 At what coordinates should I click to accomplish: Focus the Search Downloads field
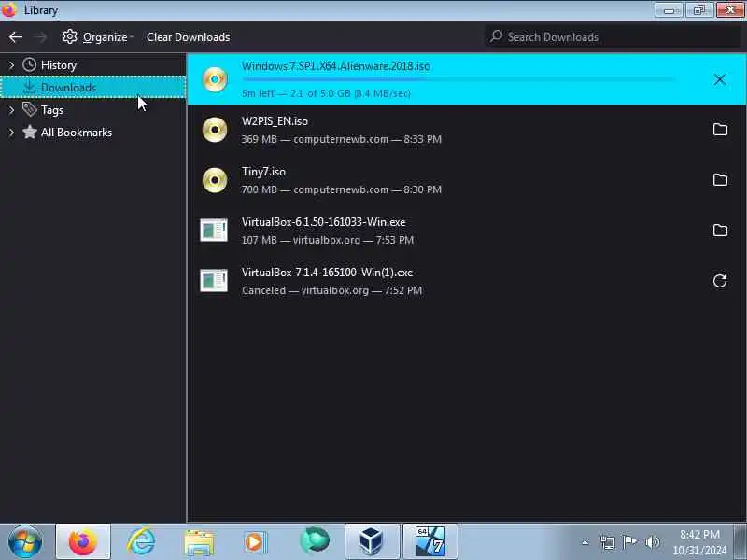click(613, 36)
